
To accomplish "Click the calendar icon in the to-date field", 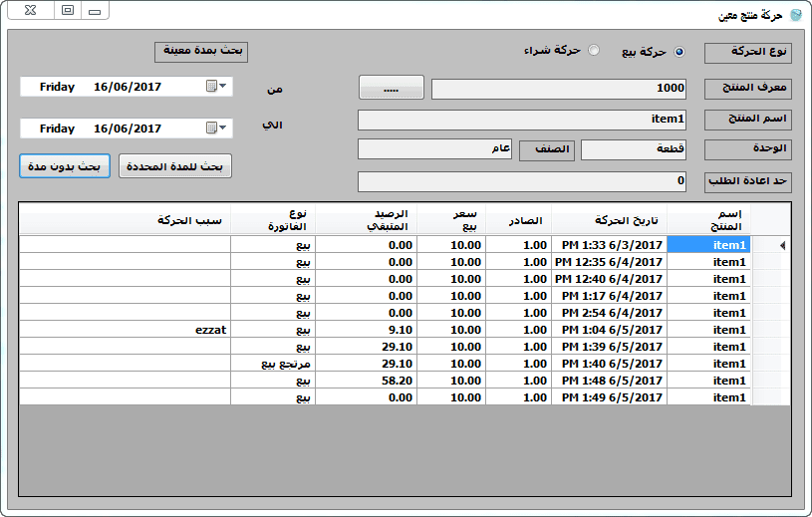I will 211,129.
